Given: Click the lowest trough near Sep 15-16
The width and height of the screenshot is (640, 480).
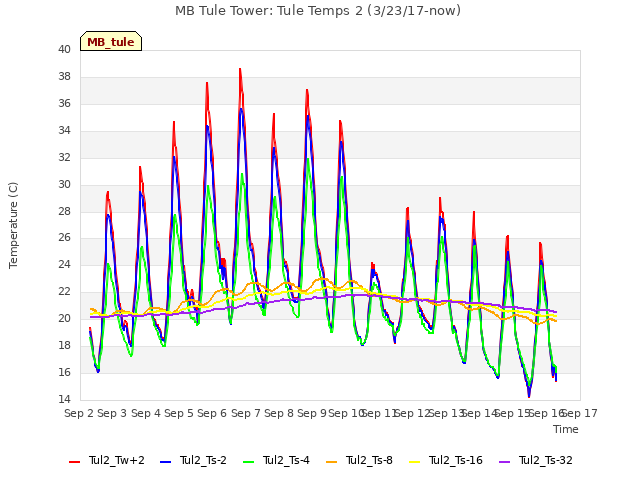Looking at the screenshot, I should [x=529, y=396].
